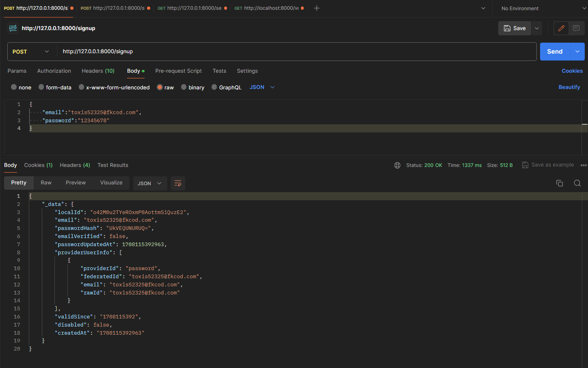This screenshot has height=368, width=588.
Task: Open the tab list overflow chevron
Action: coord(483,8)
